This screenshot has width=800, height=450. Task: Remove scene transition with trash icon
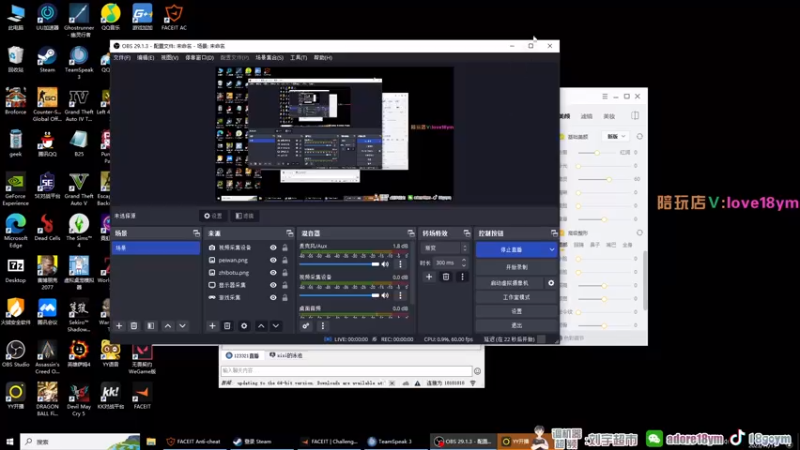(446, 277)
